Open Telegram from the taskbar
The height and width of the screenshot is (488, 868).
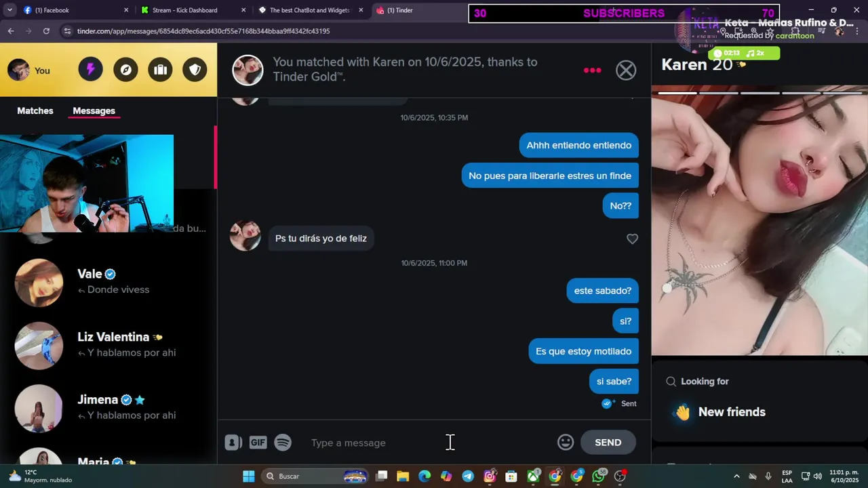pyautogui.click(x=468, y=476)
